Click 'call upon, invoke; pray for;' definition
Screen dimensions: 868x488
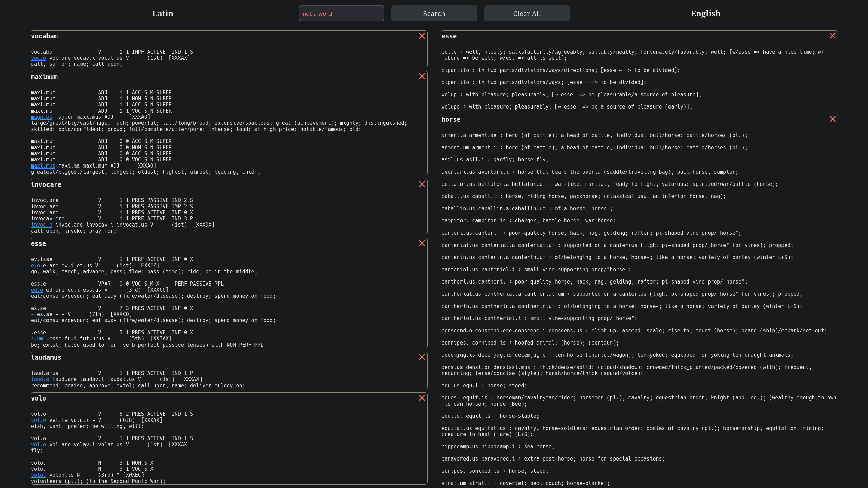point(74,231)
